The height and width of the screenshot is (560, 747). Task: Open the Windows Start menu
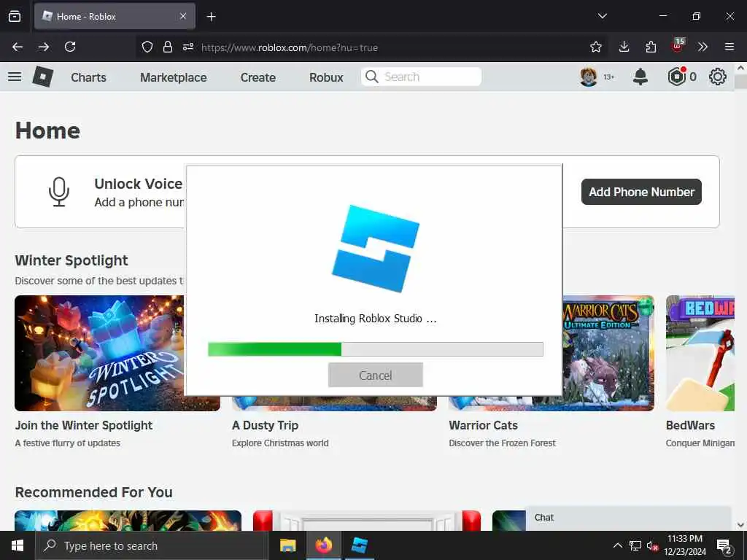click(18, 545)
